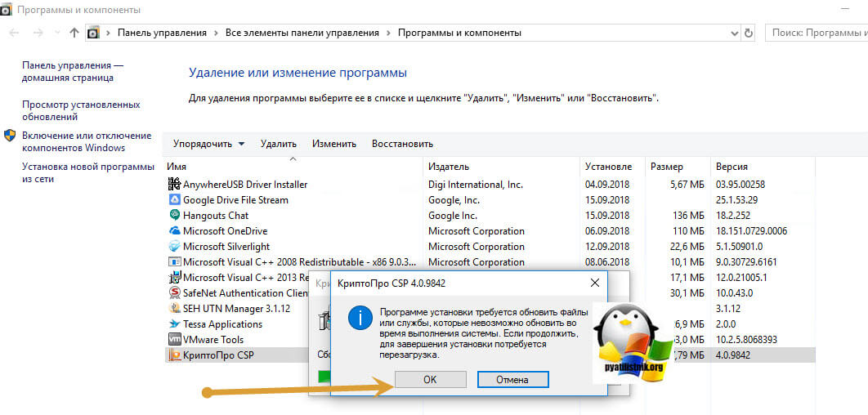Click the КриптоПро CSP list icon

tap(174, 355)
